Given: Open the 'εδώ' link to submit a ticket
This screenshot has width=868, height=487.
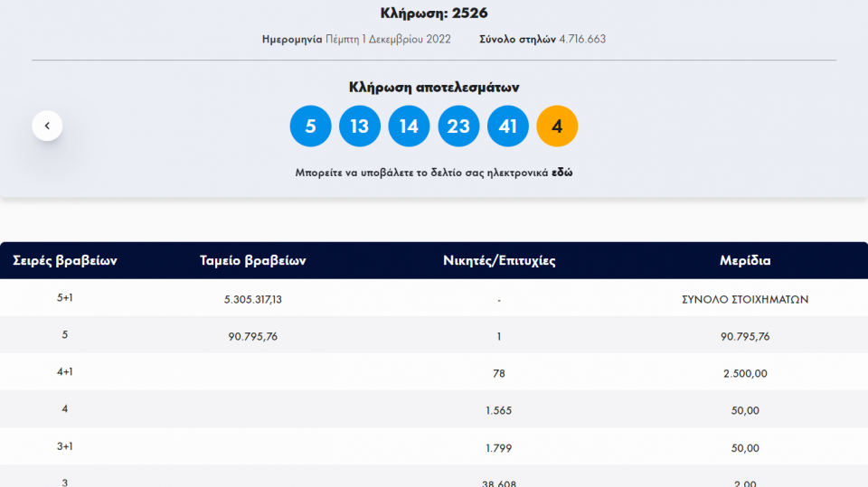Looking at the screenshot, I should click(x=561, y=173).
